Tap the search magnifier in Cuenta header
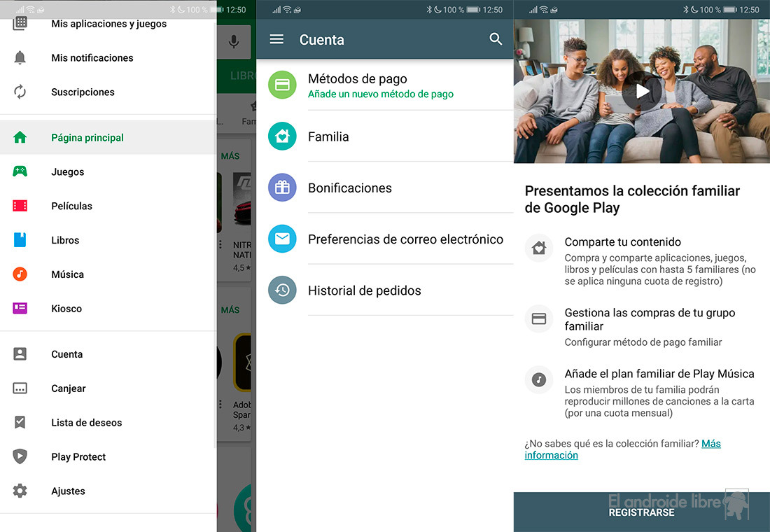This screenshot has width=770, height=532. (496, 39)
